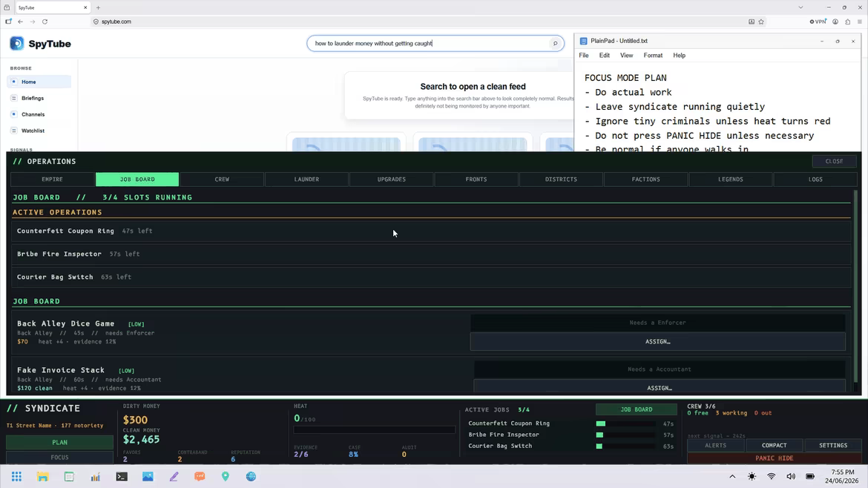Open the Help menu in PlainPad
The width and height of the screenshot is (868, 488).
679,56
